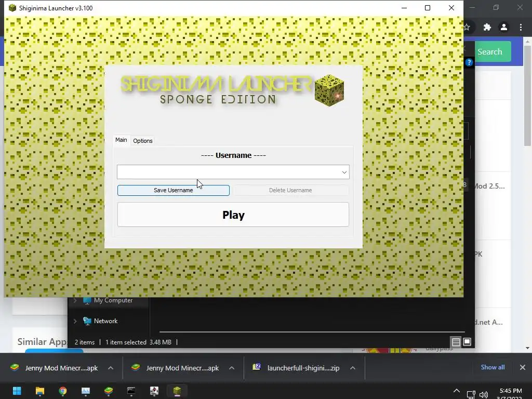Expand options for launcherfull zip download
The width and height of the screenshot is (532, 399).
[353, 368]
